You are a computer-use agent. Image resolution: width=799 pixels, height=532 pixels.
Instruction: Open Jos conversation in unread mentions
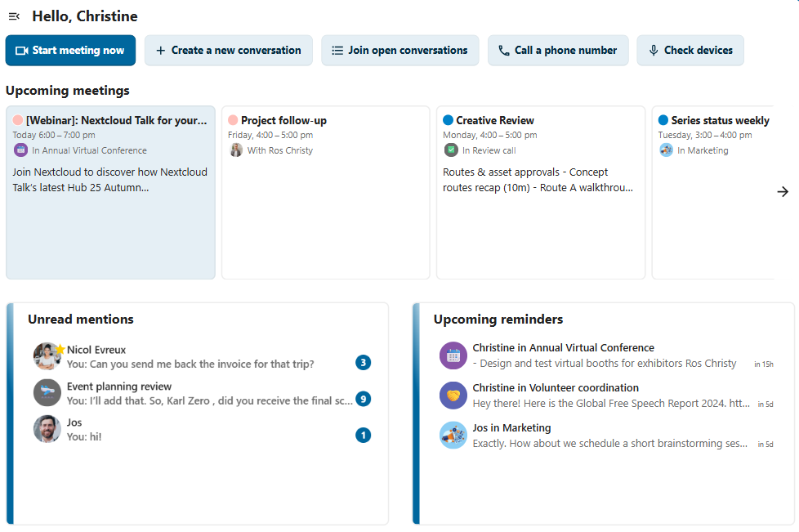pos(190,430)
